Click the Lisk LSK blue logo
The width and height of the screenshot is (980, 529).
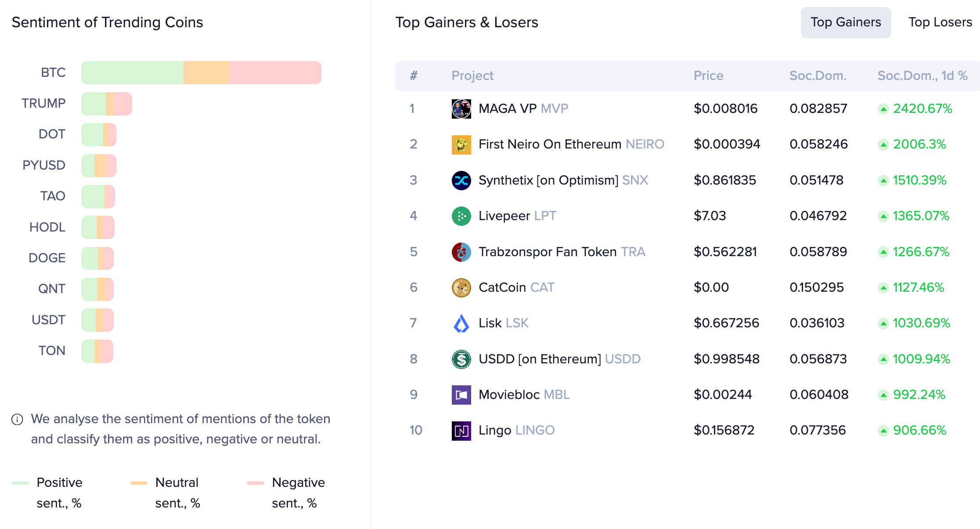tap(461, 323)
